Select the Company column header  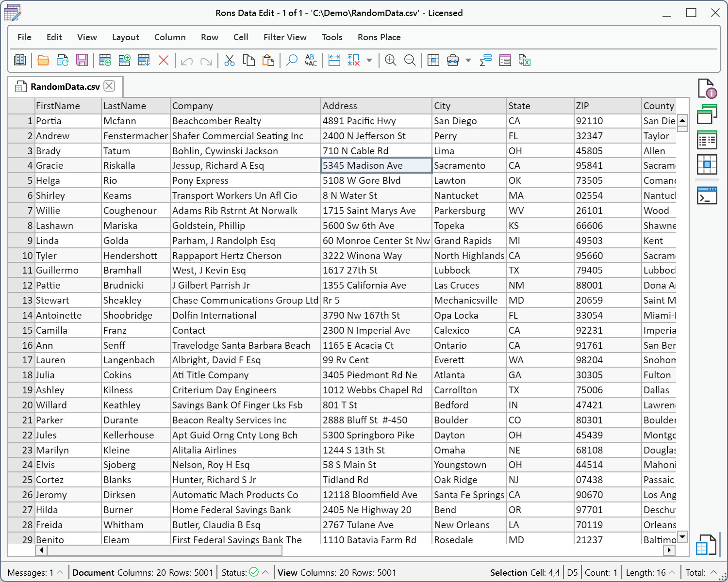coord(246,106)
